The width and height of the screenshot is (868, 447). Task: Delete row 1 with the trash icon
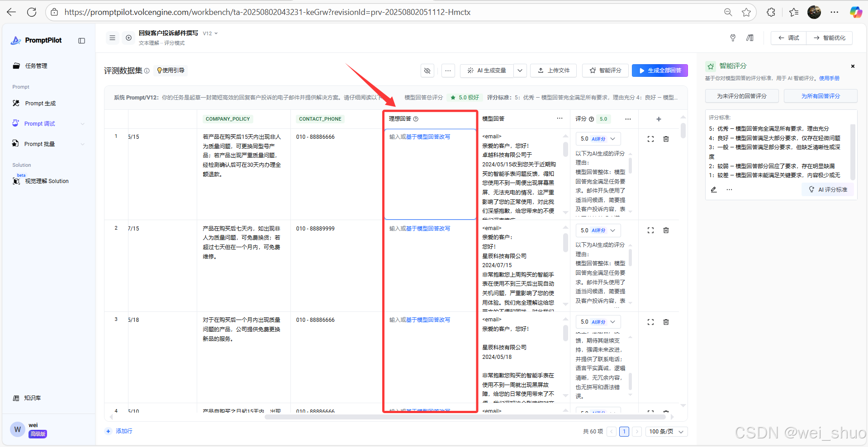point(666,139)
